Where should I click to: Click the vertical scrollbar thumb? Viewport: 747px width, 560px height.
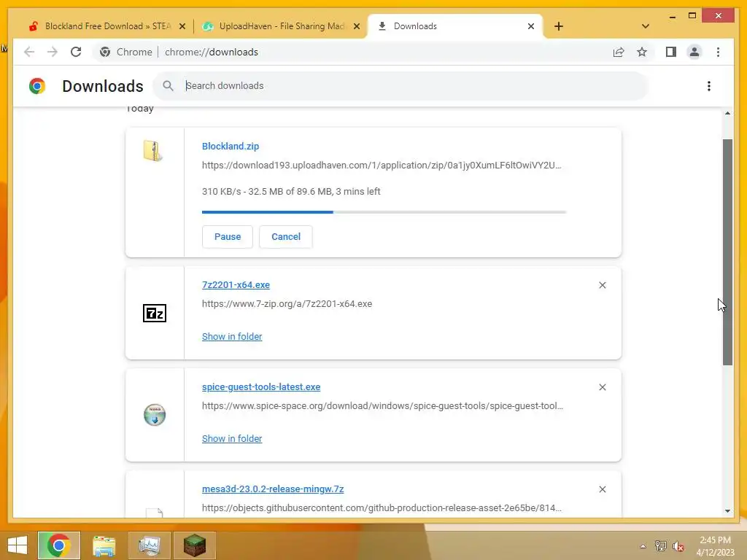point(727,252)
